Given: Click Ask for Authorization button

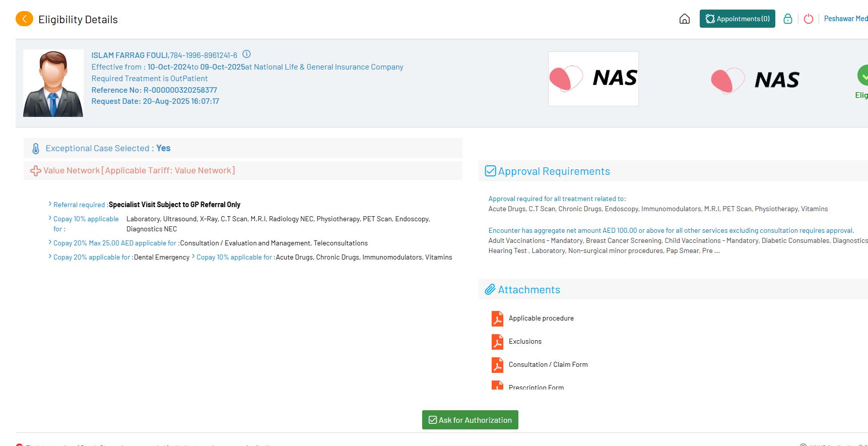Looking at the screenshot, I should tap(470, 420).
